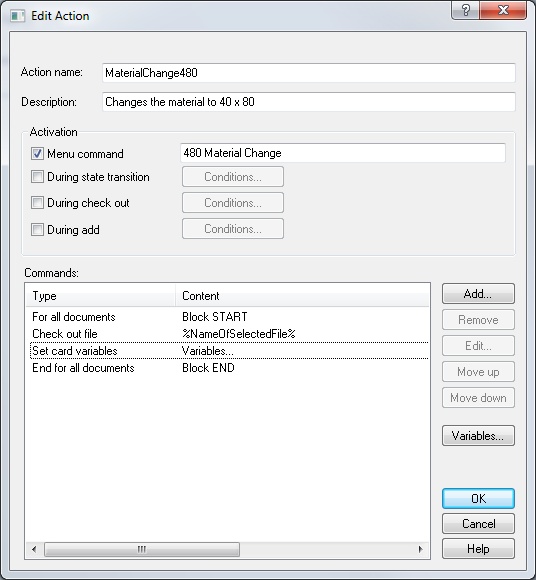Uncheck the Menu command checkbox
Viewport: 536px width, 580px height.
click(37, 154)
